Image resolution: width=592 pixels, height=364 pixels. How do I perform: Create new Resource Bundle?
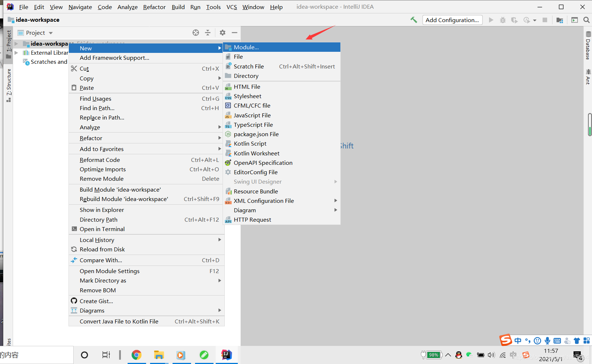coord(282,191)
